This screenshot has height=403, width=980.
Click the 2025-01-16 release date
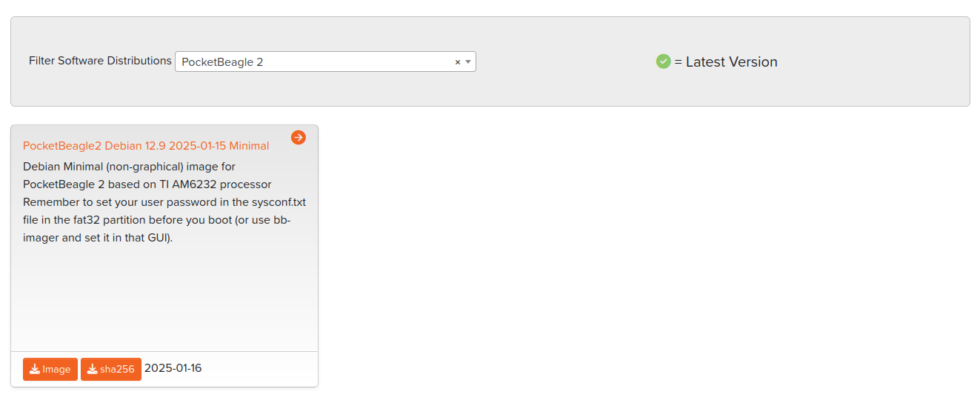173,368
